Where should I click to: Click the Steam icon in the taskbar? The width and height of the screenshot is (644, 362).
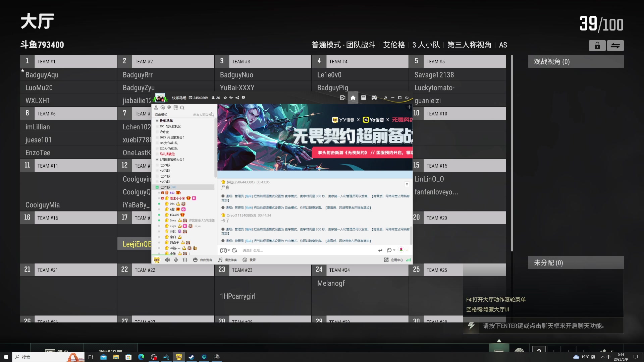191,357
